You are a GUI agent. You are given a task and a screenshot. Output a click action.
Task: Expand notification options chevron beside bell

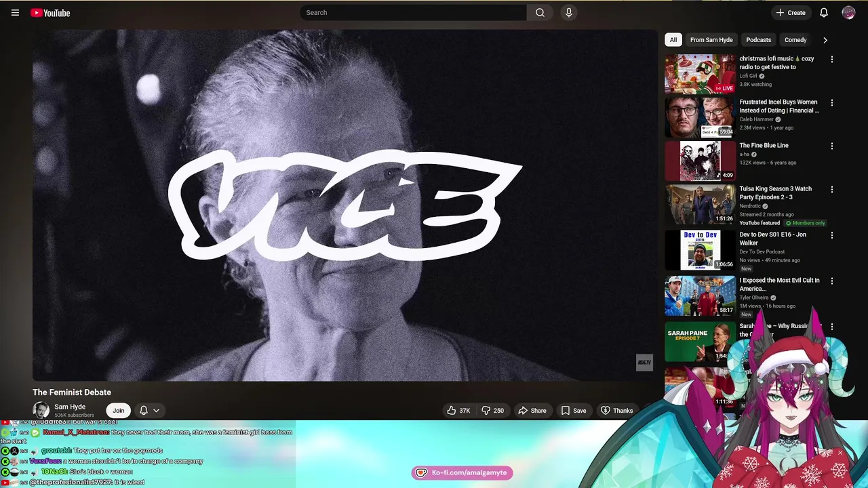pos(156,410)
